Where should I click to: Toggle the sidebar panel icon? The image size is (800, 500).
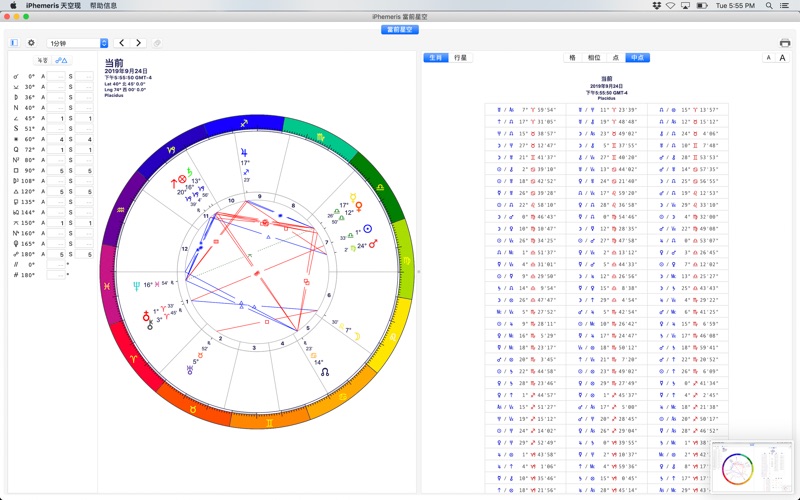click(x=14, y=43)
